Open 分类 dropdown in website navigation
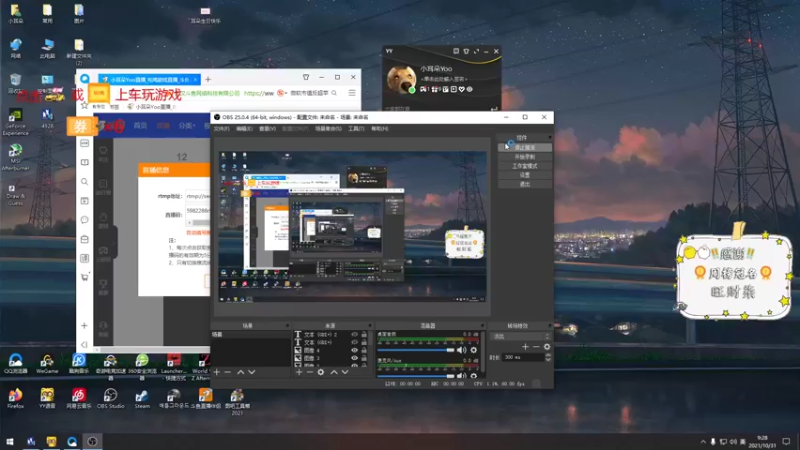The image size is (800, 450). (x=187, y=126)
